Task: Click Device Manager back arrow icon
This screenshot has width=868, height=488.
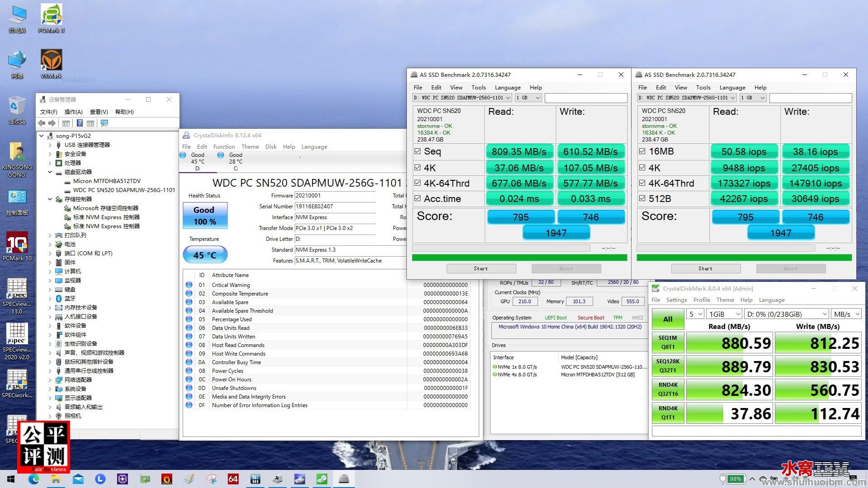Action: click(x=42, y=123)
